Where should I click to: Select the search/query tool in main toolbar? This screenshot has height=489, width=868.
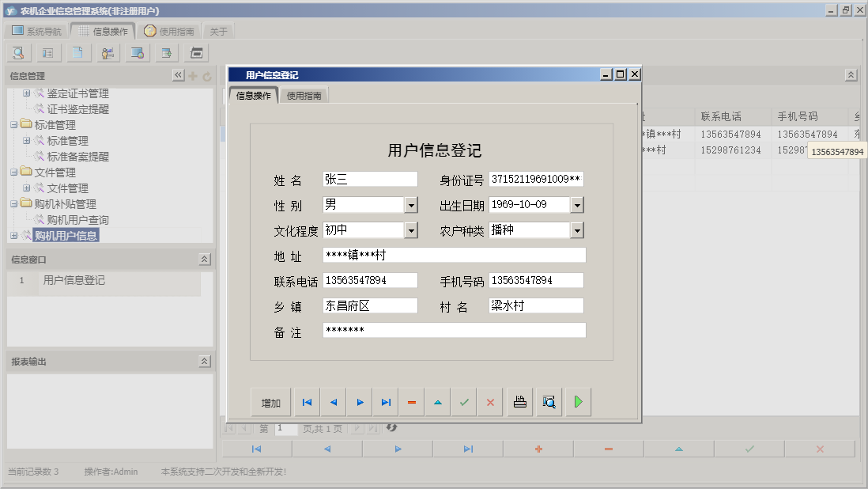[18, 53]
